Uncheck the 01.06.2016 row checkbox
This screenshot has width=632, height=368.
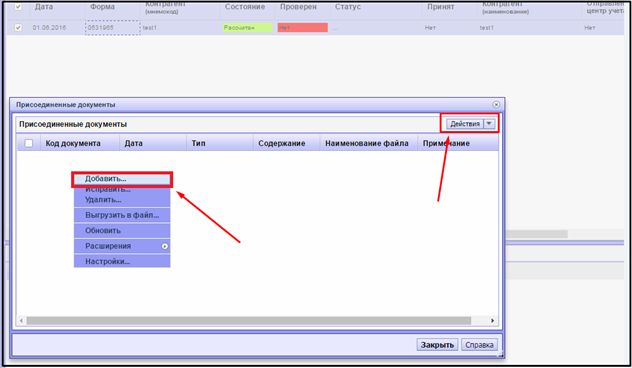click(x=18, y=27)
